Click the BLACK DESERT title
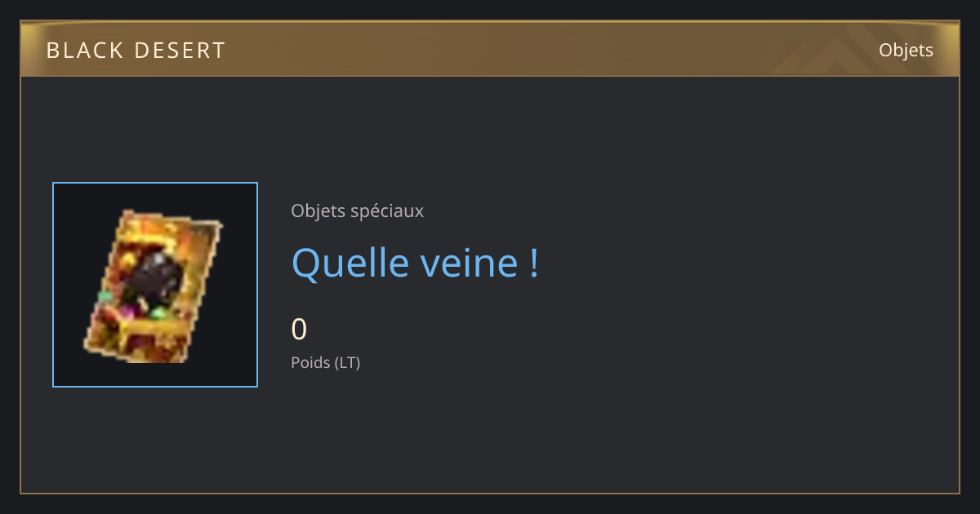The image size is (980, 514). (x=136, y=51)
